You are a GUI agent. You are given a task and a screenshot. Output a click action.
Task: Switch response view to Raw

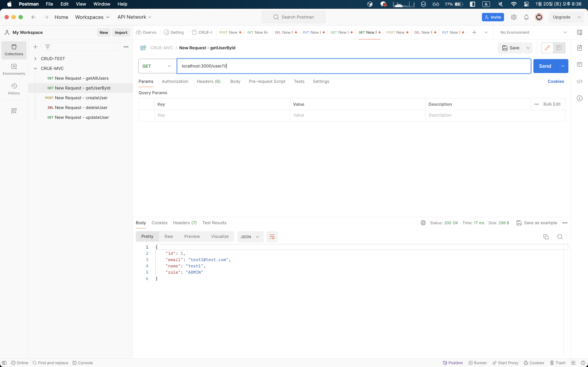[x=169, y=236]
